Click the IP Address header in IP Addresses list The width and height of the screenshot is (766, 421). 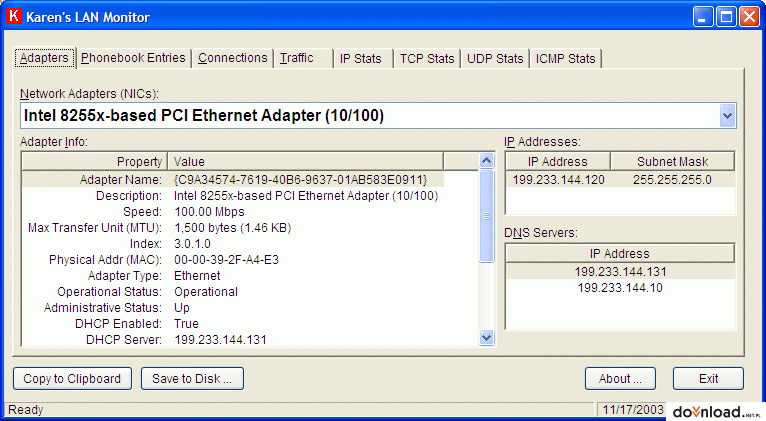pos(558,162)
